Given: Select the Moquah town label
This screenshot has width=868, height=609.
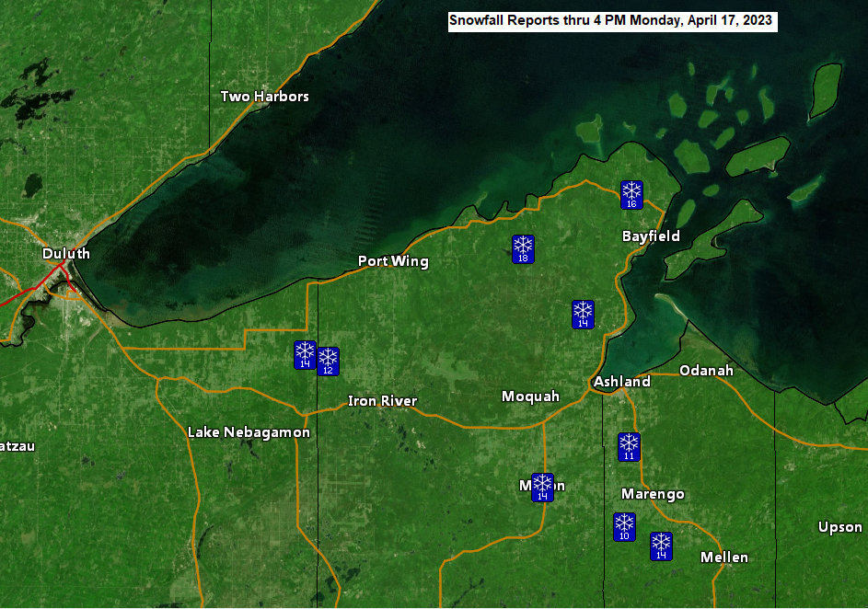Looking at the screenshot, I should coord(530,396).
